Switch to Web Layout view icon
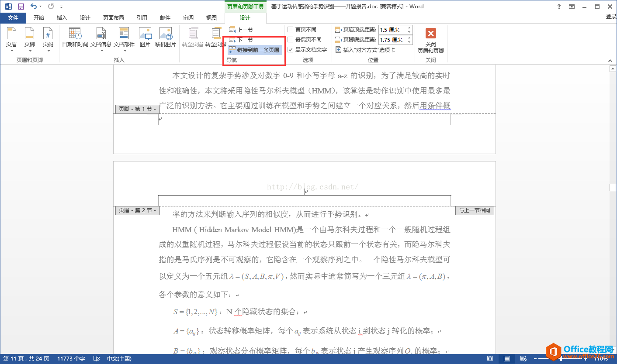Image resolution: width=617 pixels, height=364 pixels. click(523, 359)
